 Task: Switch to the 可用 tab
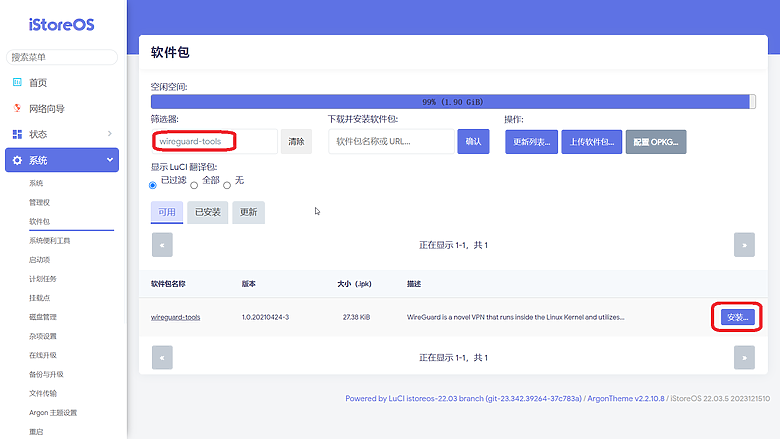coord(167,212)
